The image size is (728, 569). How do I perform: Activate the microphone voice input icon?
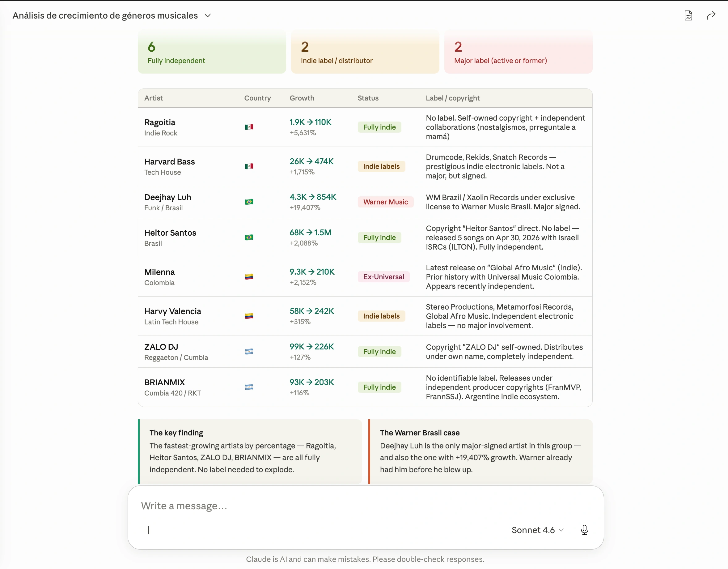584,530
